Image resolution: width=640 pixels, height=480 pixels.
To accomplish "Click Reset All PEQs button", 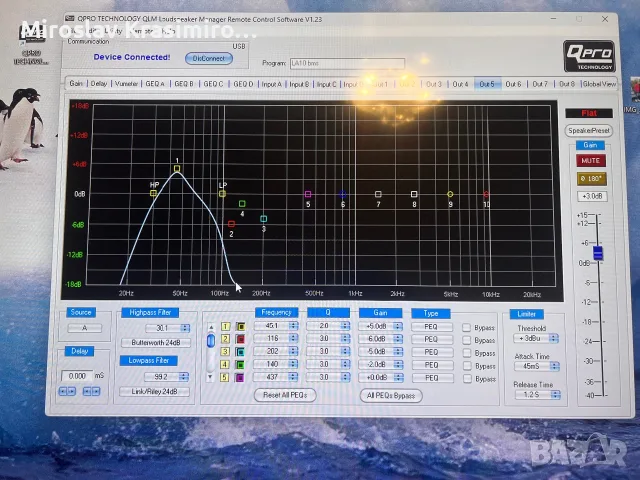I will click(x=285, y=395).
